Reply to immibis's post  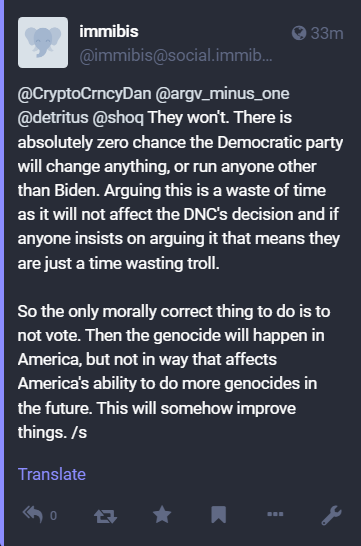pyautogui.click(x=33, y=515)
